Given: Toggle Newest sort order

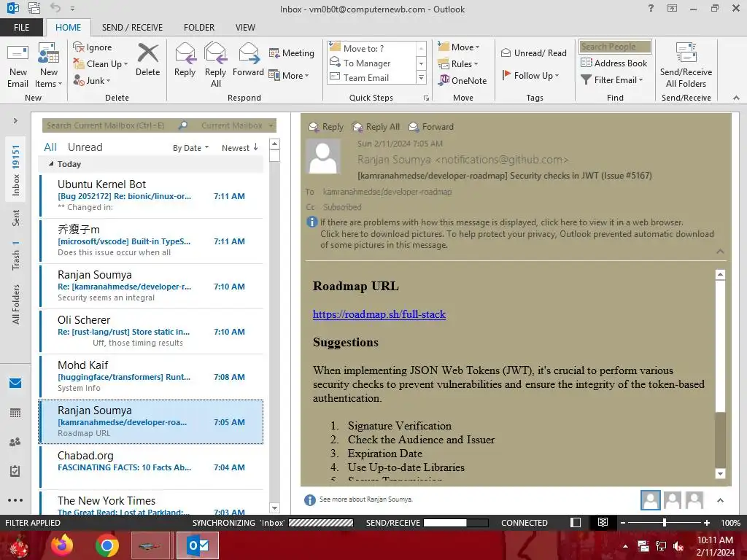Looking at the screenshot, I should pos(239,148).
